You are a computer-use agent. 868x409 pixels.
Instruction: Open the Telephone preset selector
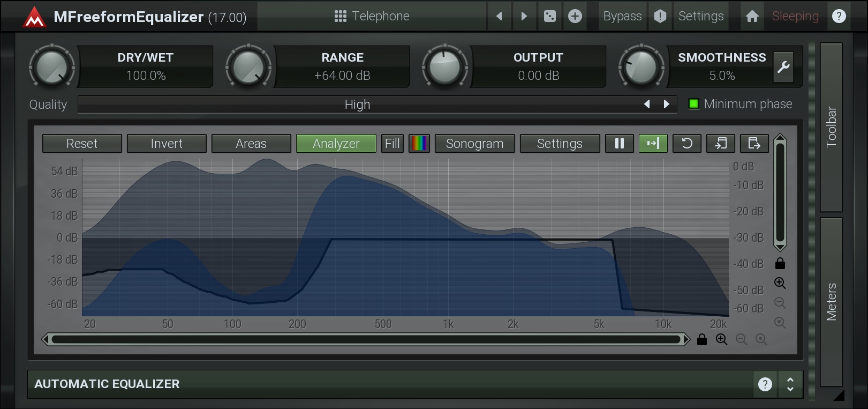tap(372, 16)
